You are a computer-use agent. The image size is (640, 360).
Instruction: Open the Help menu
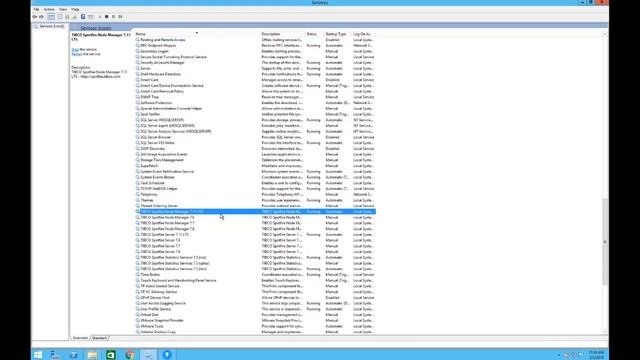coord(75,9)
